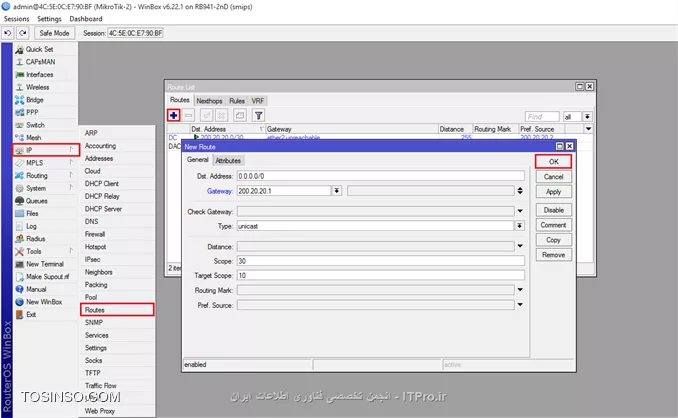Toggle Safe Mode button

54,33
